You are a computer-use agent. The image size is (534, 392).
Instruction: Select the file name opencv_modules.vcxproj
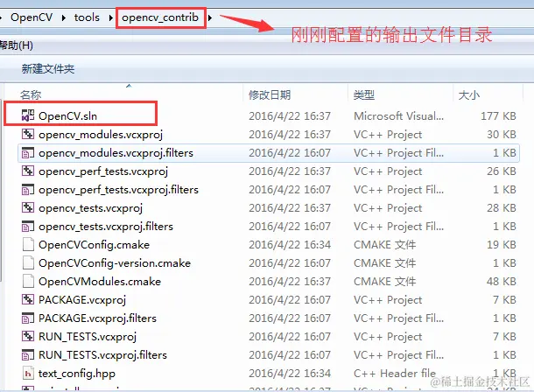click(101, 135)
